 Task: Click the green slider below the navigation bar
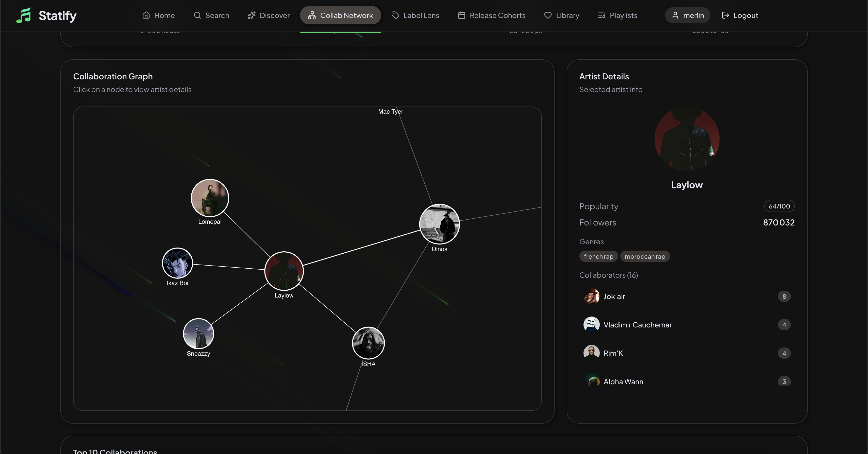[x=340, y=32]
